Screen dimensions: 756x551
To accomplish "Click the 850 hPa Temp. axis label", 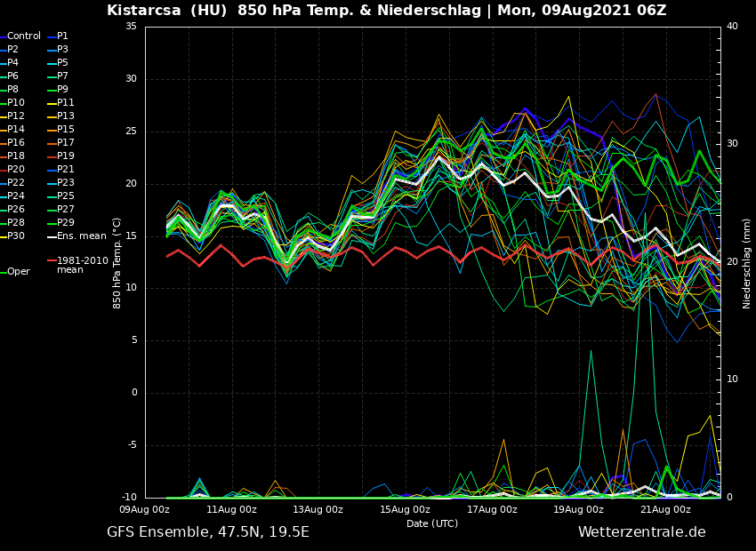I will tap(117, 262).
